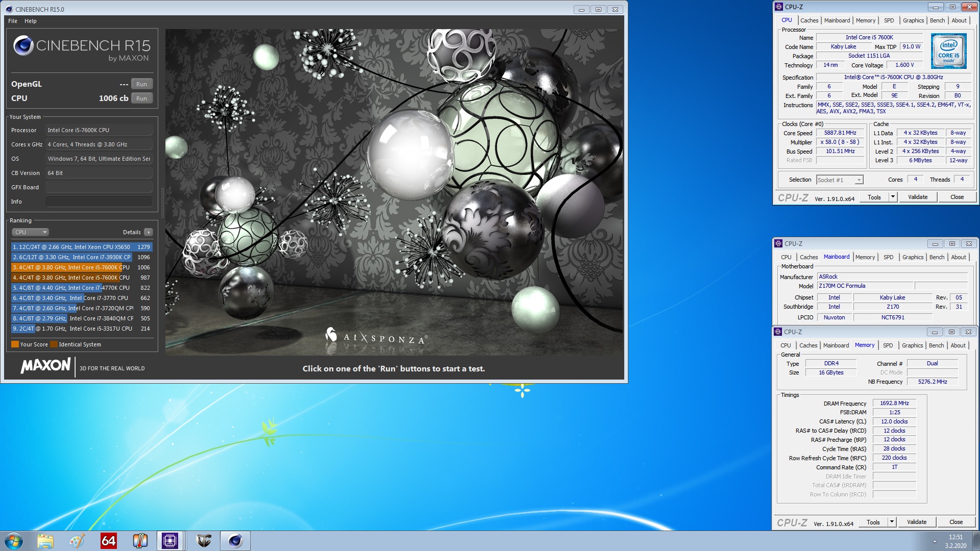980x551 pixels.
Task: Switch to Bench tab in top CPU-Z
Action: pyautogui.click(x=937, y=20)
